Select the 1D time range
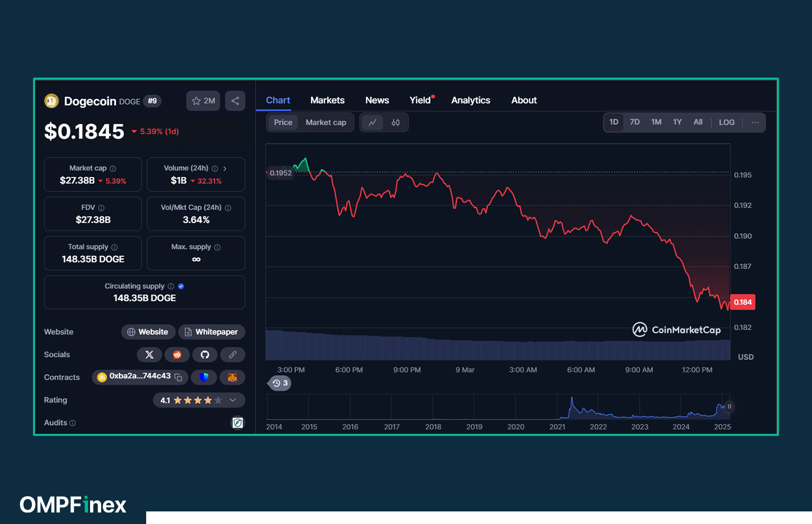Screen dimensions: 812x524 point(614,122)
